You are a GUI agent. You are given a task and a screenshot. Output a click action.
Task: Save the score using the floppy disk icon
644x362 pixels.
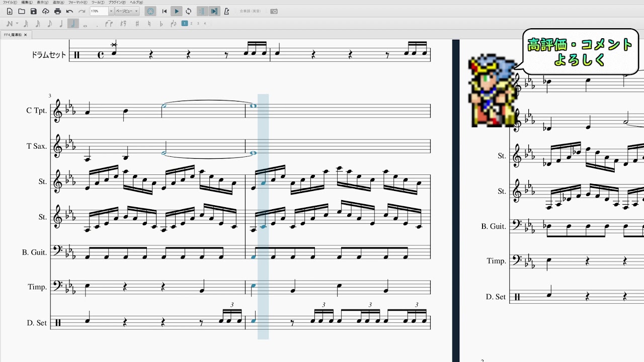(34, 11)
